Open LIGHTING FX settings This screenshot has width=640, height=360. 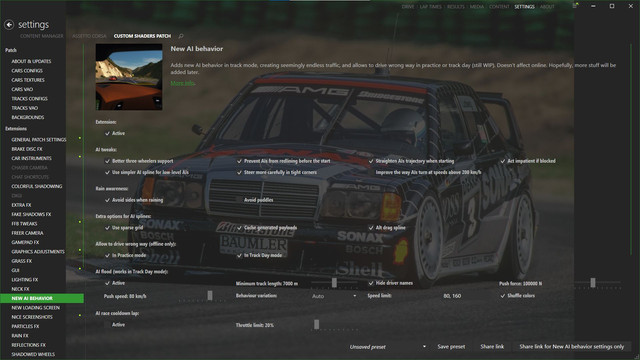pos(24,280)
